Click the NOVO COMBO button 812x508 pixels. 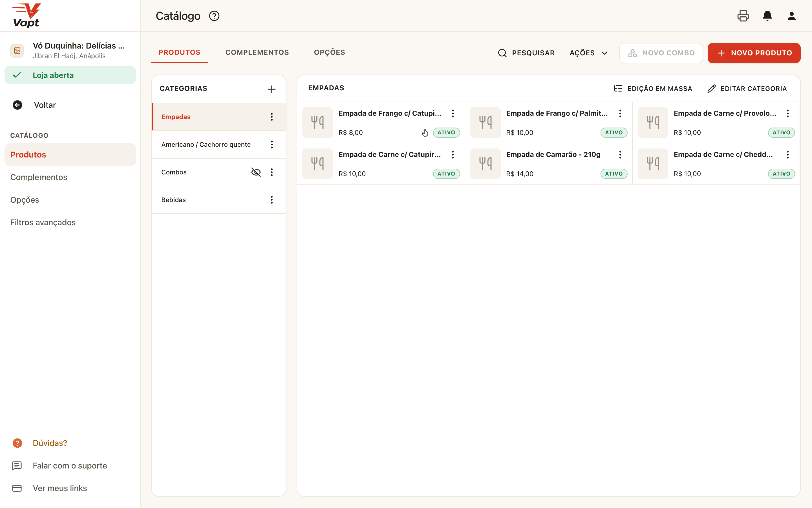[661, 53]
